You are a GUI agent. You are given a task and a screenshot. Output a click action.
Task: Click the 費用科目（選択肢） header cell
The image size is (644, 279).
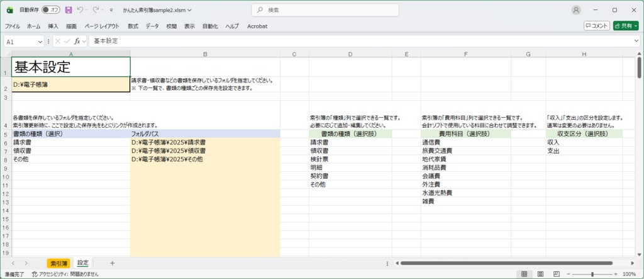(x=466, y=134)
